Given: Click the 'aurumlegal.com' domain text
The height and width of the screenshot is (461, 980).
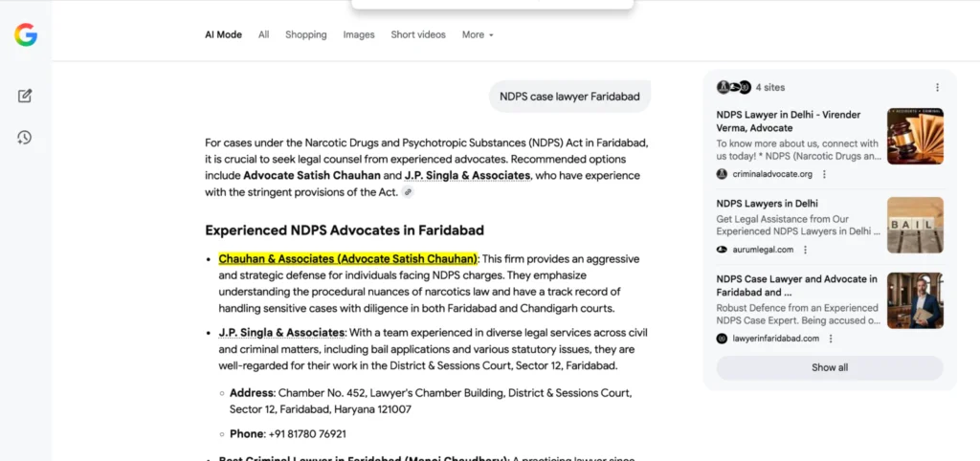Looking at the screenshot, I should (x=763, y=250).
